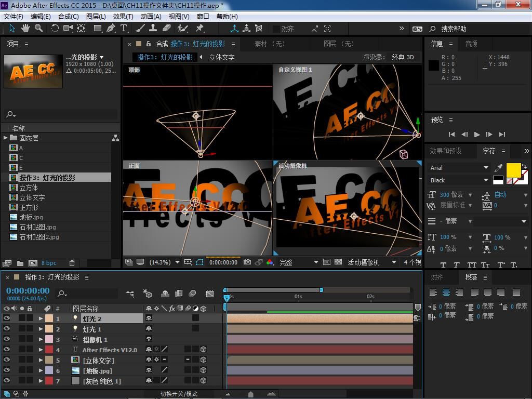
Task: Take a snapshot with the camera icon
Action: click(x=247, y=262)
